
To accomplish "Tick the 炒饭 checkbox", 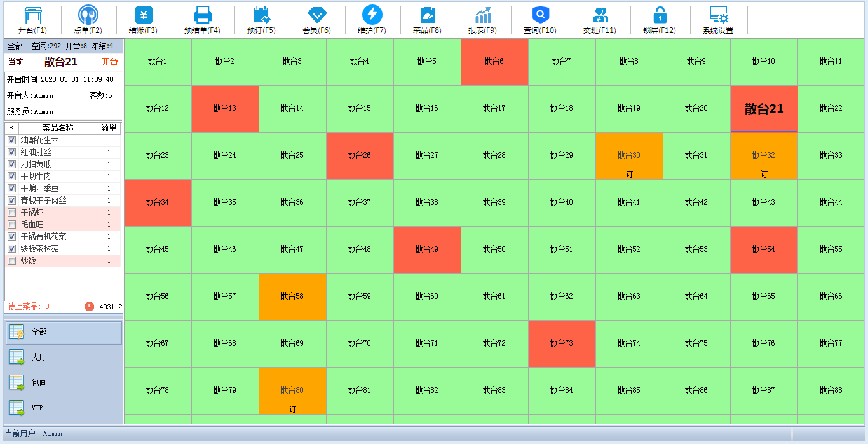I will (x=11, y=260).
